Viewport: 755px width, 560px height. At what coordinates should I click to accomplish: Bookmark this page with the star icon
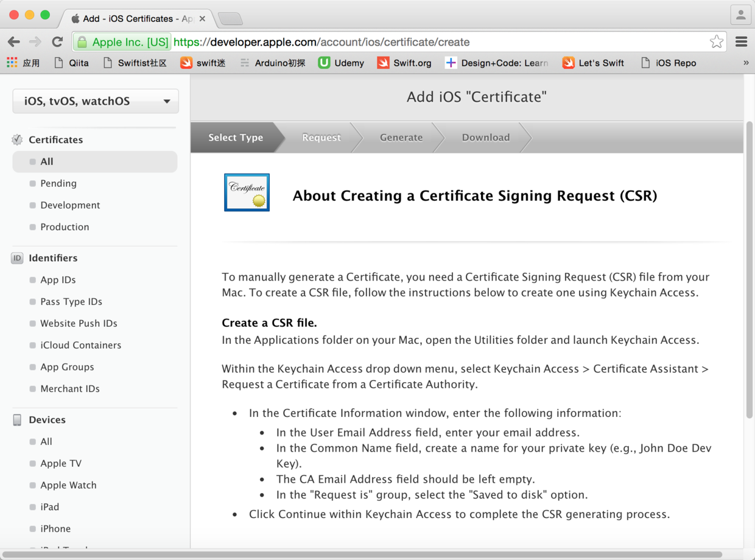click(717, 42)
